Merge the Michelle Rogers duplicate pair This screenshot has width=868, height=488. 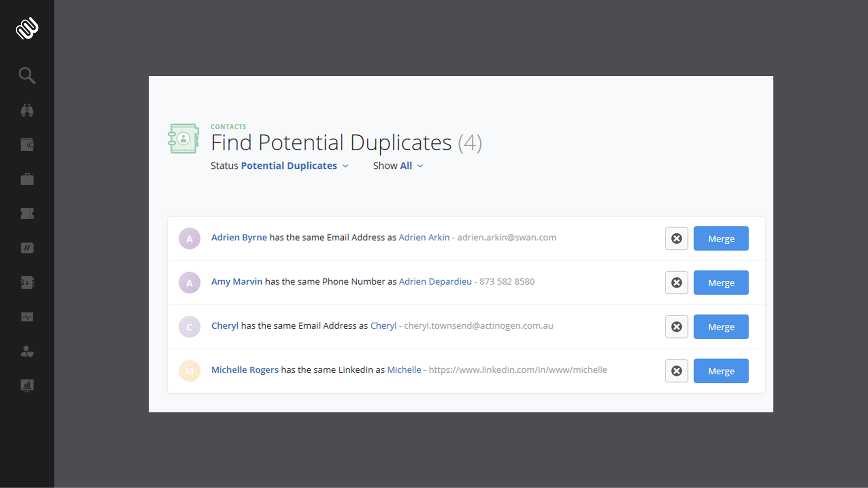pyautogui.click(x=721, y=371)
